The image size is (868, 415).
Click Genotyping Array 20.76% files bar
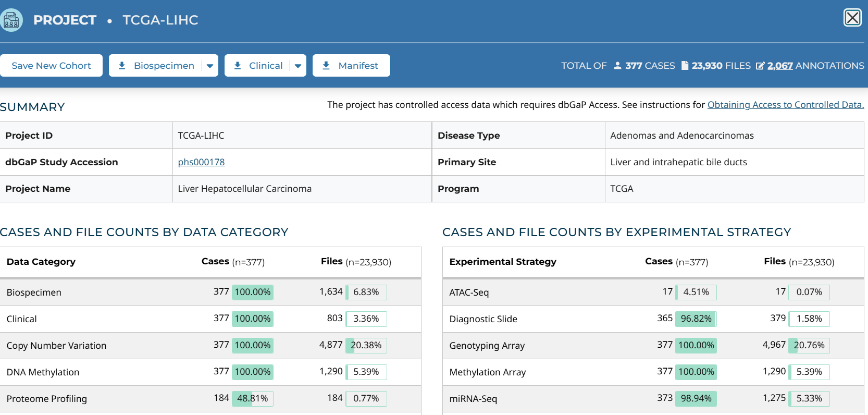[x=809, y=345]
